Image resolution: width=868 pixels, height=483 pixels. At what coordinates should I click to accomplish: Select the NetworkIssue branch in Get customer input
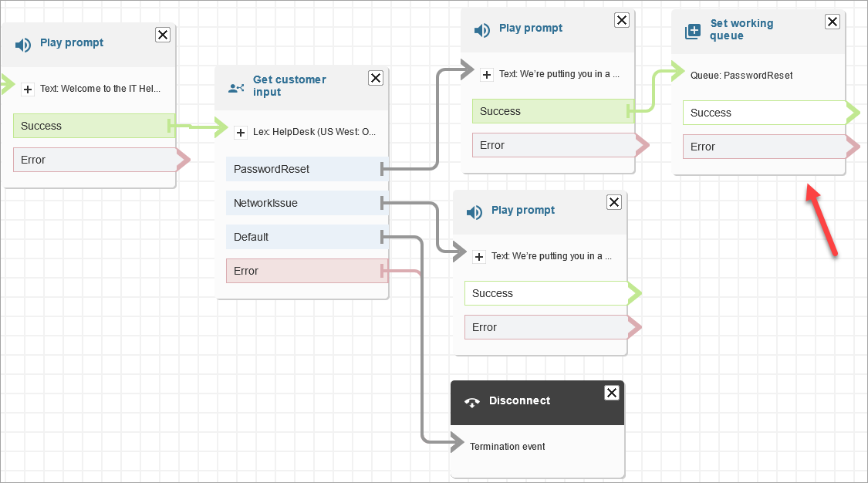click(x=301, y=202)
